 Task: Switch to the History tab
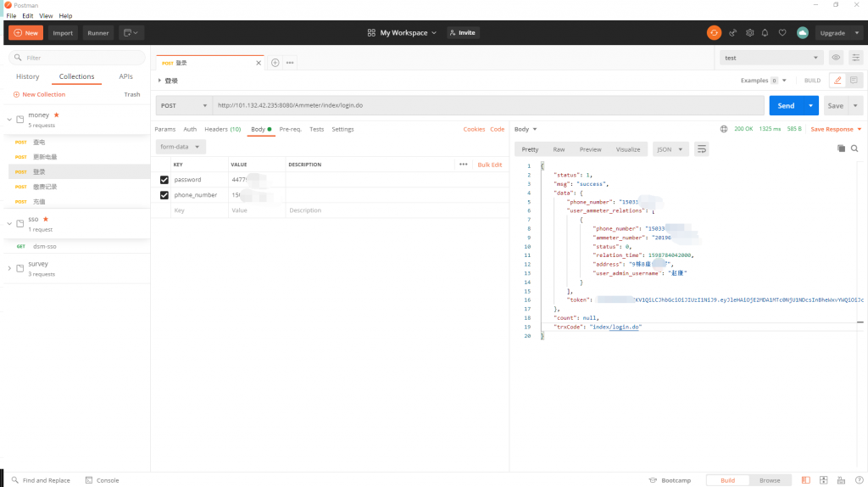28,76
